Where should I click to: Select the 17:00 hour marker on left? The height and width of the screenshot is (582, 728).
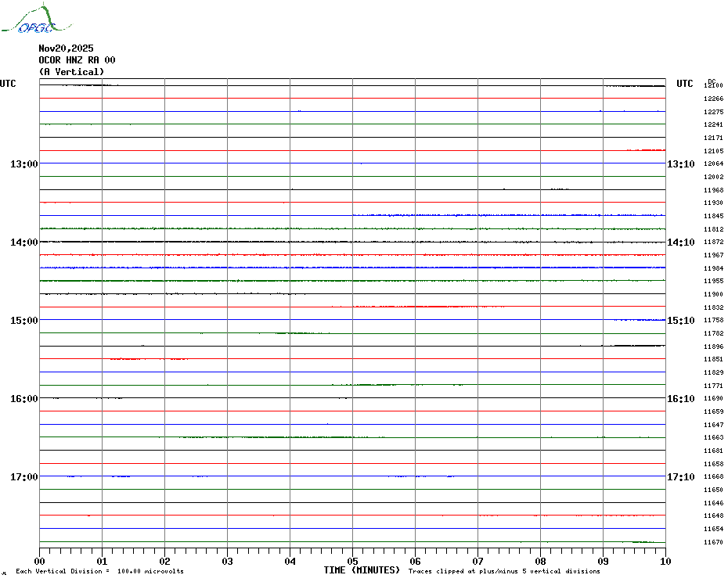coord(23,477)
